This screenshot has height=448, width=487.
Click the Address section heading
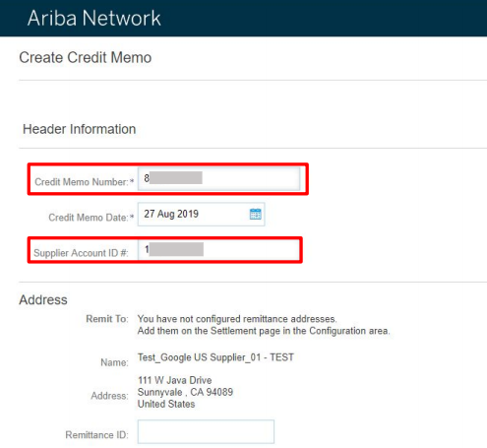43,300
